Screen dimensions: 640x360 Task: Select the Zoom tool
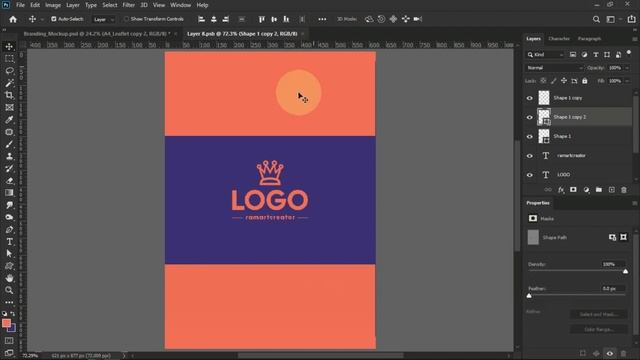(9, 290)
